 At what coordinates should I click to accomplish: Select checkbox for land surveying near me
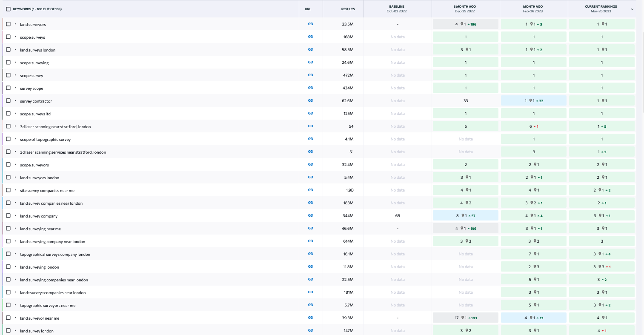(x=8, y=229)
